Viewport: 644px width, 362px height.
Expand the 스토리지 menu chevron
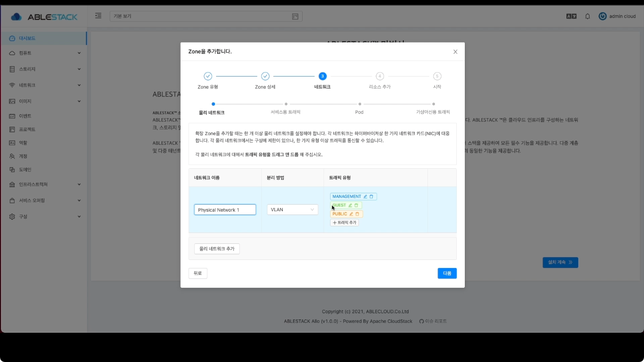[79, 69]
